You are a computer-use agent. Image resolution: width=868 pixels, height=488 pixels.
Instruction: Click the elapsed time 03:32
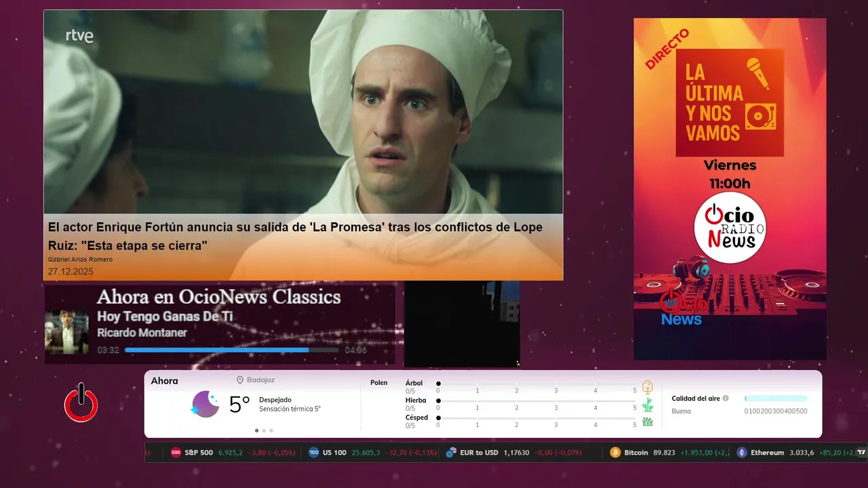click(x=108, y=350)
